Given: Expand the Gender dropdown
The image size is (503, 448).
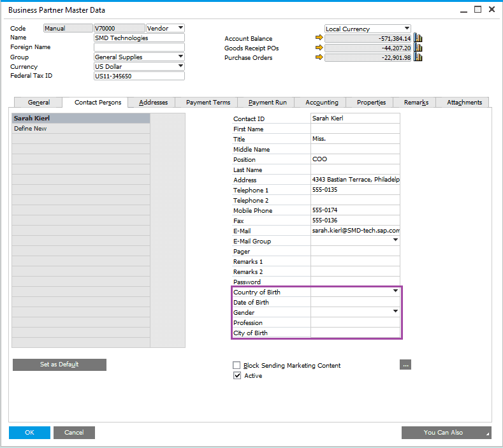Looking at the screenshot, I should (395, 312).
